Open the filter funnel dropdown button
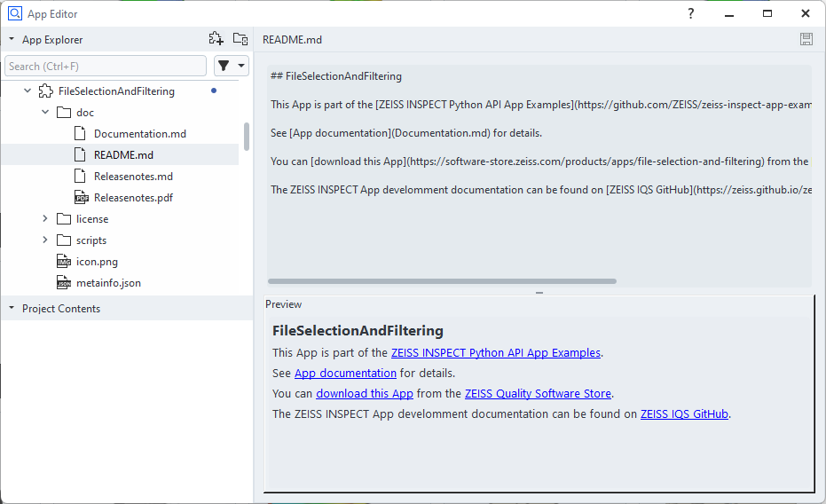This screenshot has width=826, height=504. 231,66
